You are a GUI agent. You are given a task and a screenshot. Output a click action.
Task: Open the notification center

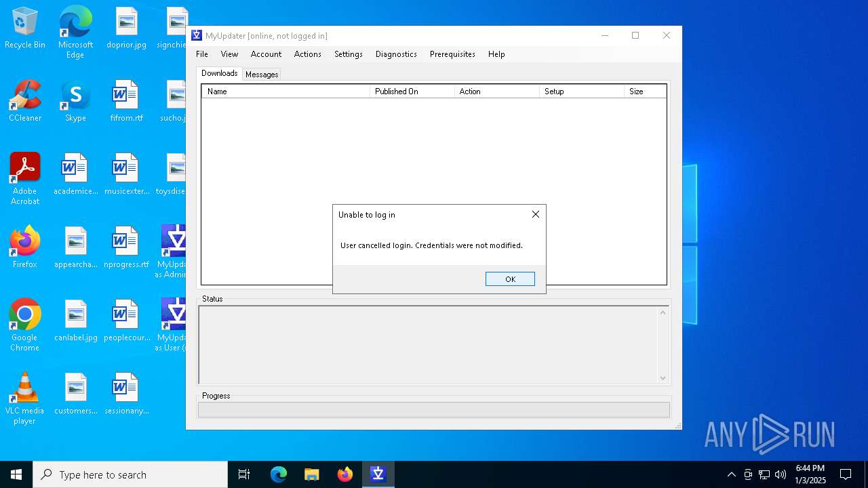846,474
